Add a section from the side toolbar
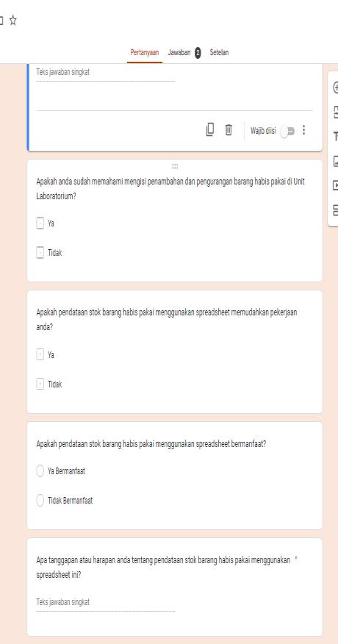This screenshot has width=338, height=644. pyautogui.click(x=335, y=211)
